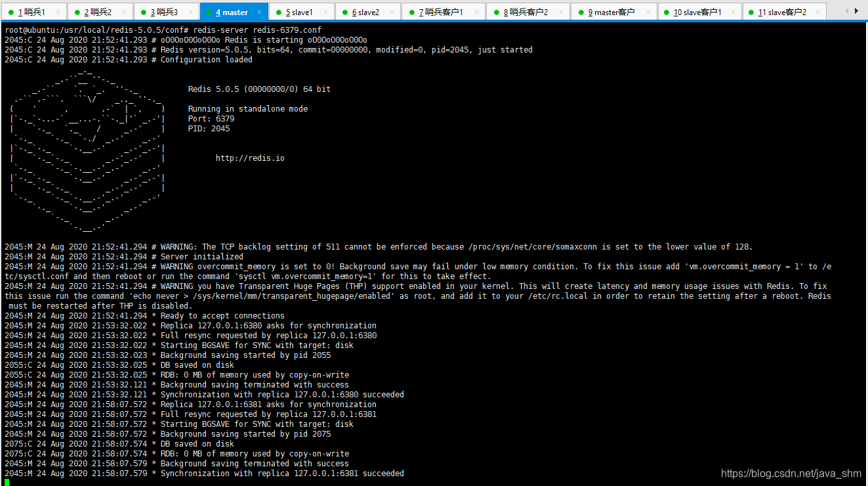
Task: Click 'Full resync requested by replica 127.0.0.1:6381'
Action: 190,414
